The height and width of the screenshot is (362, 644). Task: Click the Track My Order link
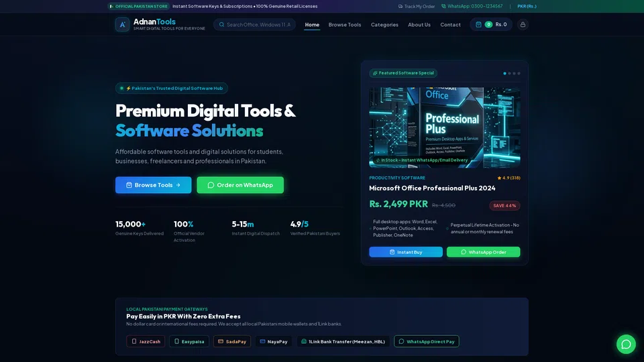tap(417, 6)
